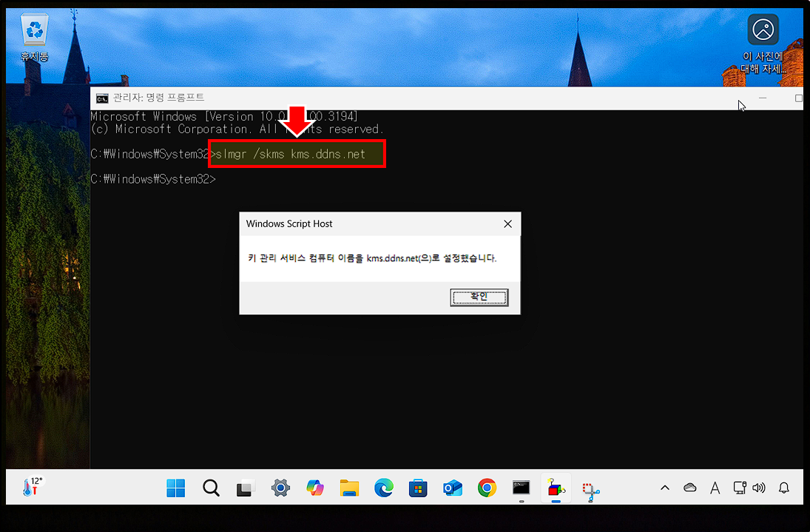
Task: Launch Microsoft Edge from the taskbar
Action: tap(383, 488)
